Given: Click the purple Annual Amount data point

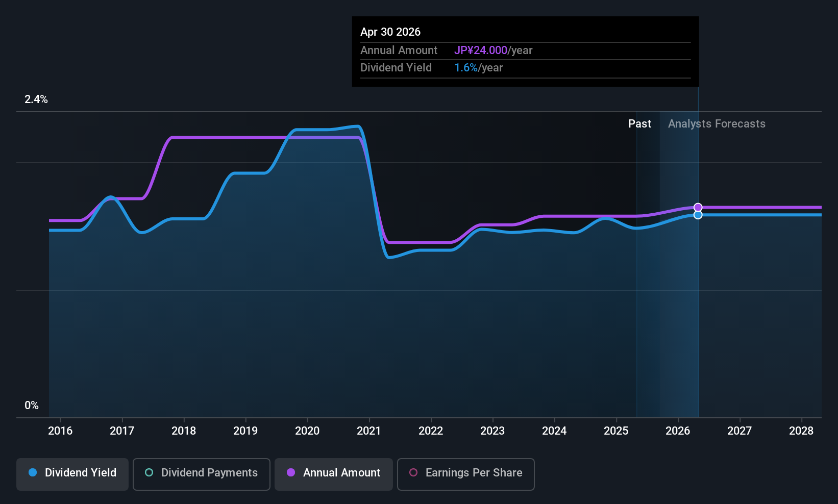Looking at the screenshot, I should (x=698, y=207).
